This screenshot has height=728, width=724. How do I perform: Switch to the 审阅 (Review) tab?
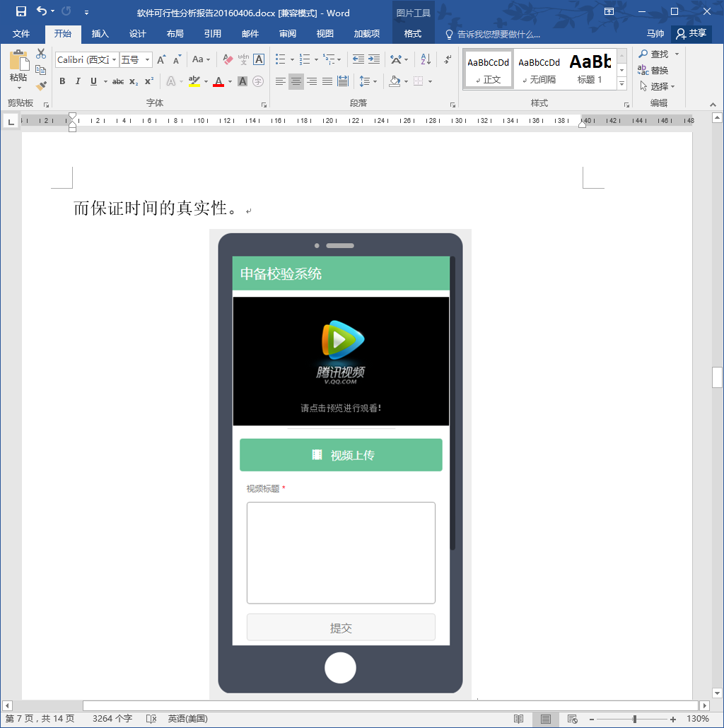pos(288,34)
